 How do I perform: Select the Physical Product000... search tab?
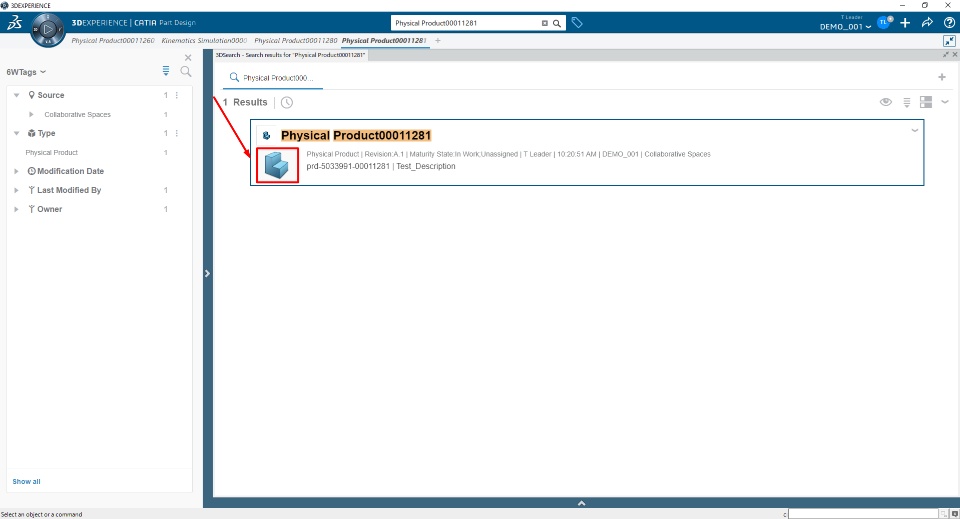pos(272,78)
